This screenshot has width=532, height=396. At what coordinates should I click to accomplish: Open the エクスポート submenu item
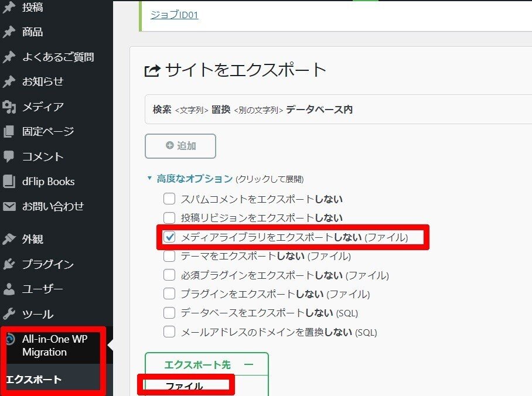(32, 380)
